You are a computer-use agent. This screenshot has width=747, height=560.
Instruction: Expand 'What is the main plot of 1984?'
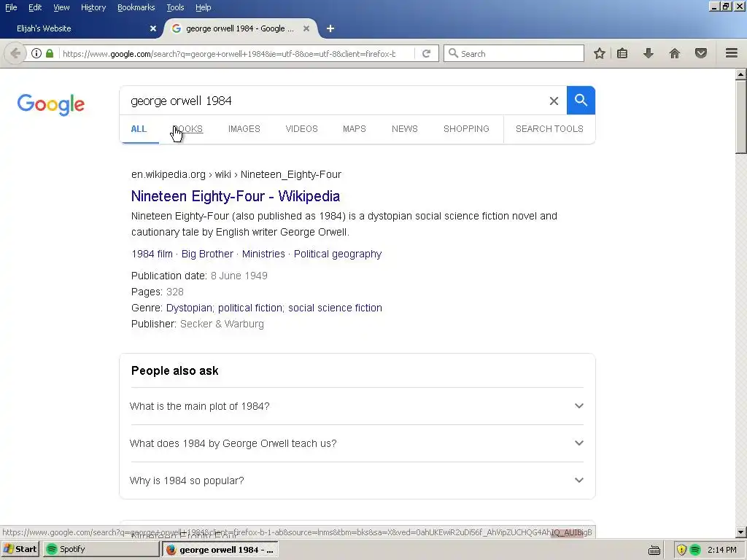[x=356, y=406]
